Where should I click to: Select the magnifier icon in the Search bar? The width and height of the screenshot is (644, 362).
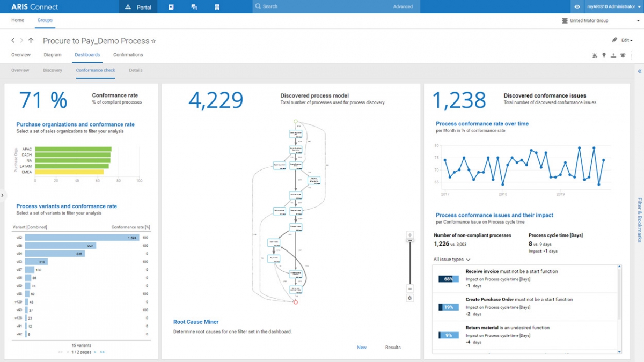tap(257, 6)
